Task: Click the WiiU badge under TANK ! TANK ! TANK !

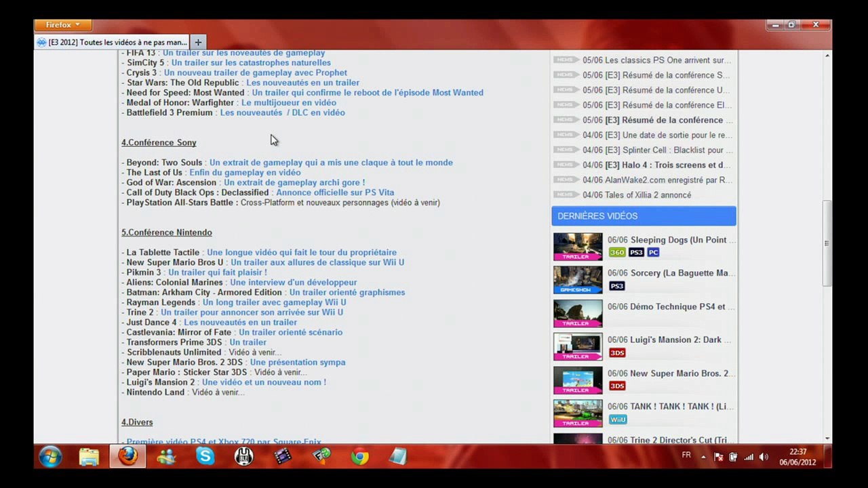Action: pos(618,420)
